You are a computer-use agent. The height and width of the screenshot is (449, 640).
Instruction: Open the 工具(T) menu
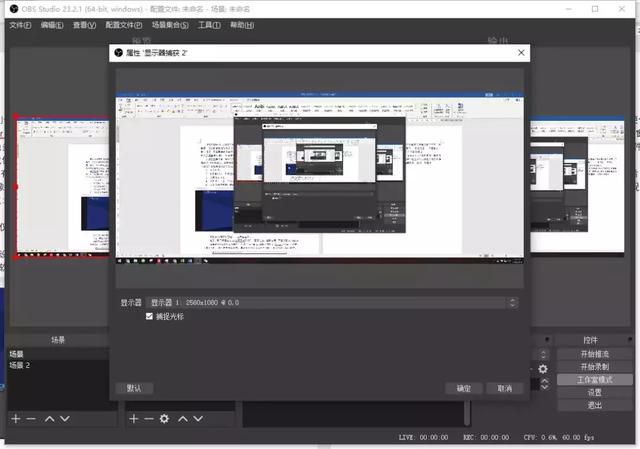point(209,25)
